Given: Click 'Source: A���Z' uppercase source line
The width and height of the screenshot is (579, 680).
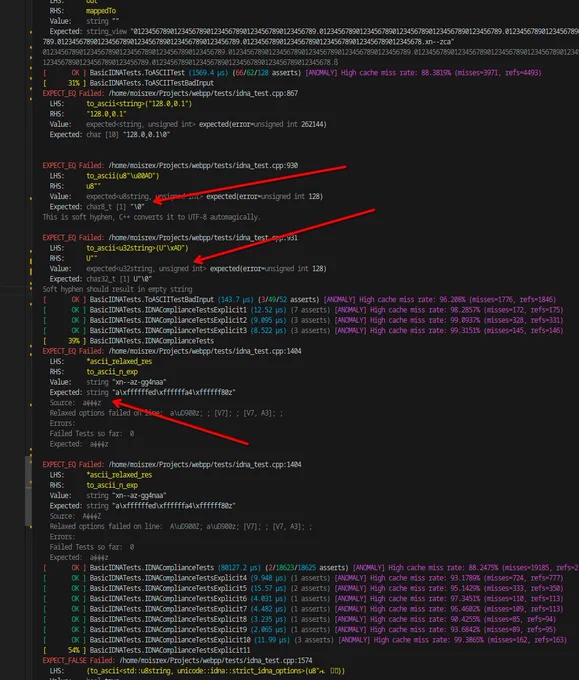Looking at the screenshot, I should click(75, 516).
